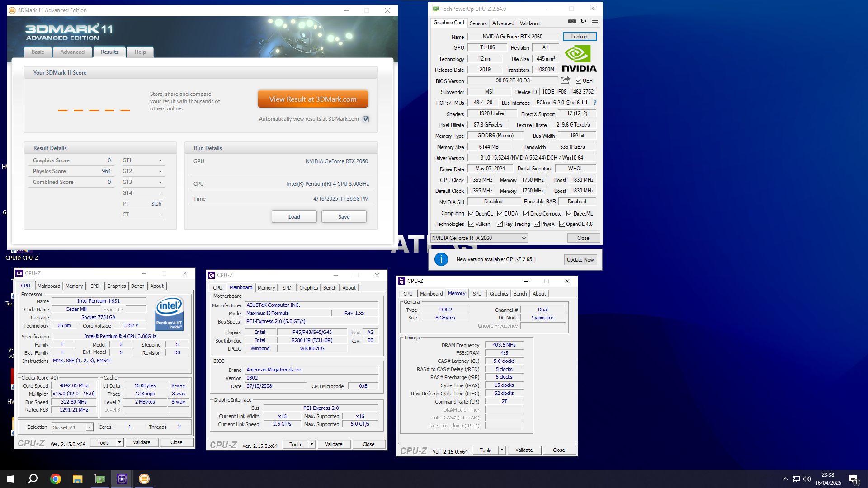Viewport: 868px width, 488px height.
Task: Open the notification center icon
Action: (x=854, y=479)
